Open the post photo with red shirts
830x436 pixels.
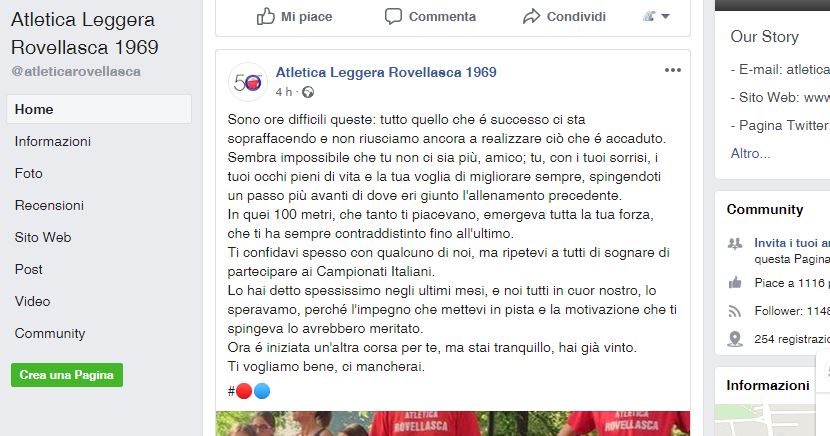(x=453, y=423)
